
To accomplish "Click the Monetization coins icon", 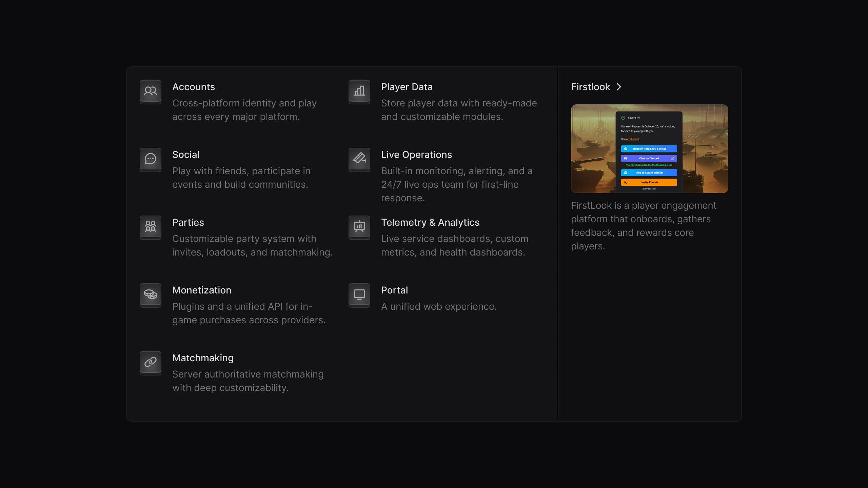I will (x=150, y=294).
